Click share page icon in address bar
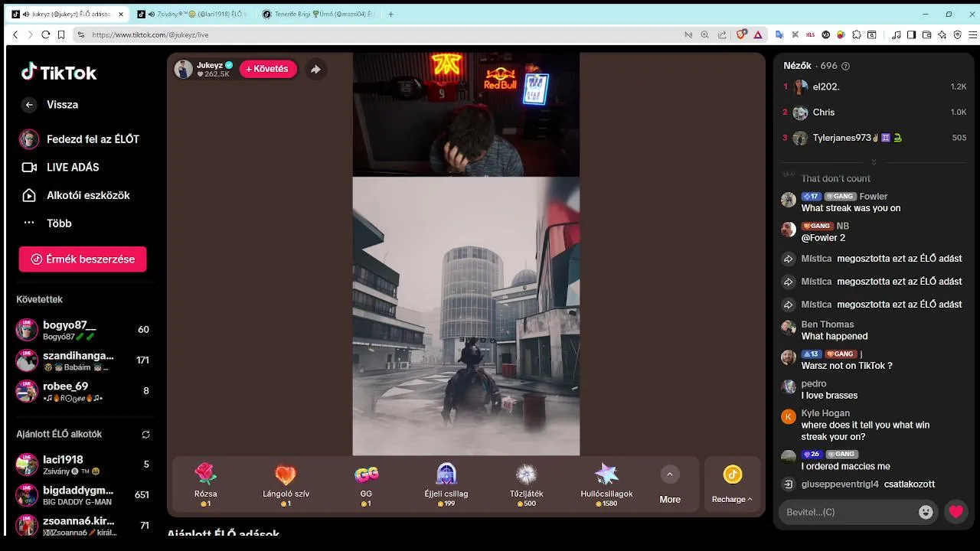Screen dimensions: 980x551 pos(721,34)
